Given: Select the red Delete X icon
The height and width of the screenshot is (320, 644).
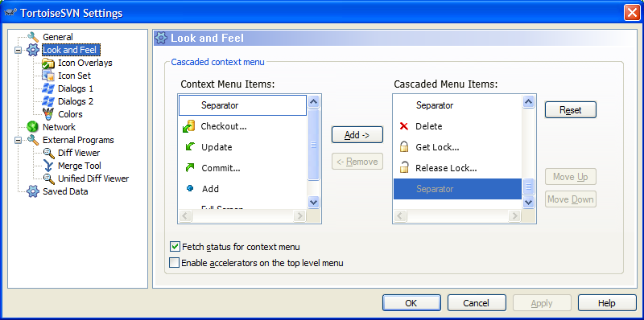Looking at the screenshot, I should 404,126.
